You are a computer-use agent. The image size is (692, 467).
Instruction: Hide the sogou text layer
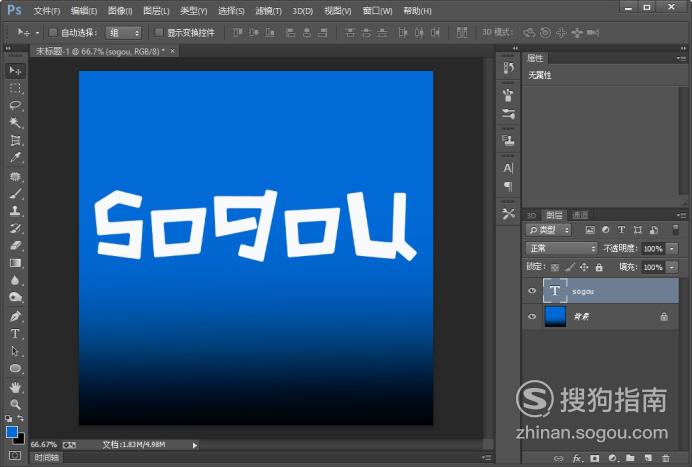(532, 291)
